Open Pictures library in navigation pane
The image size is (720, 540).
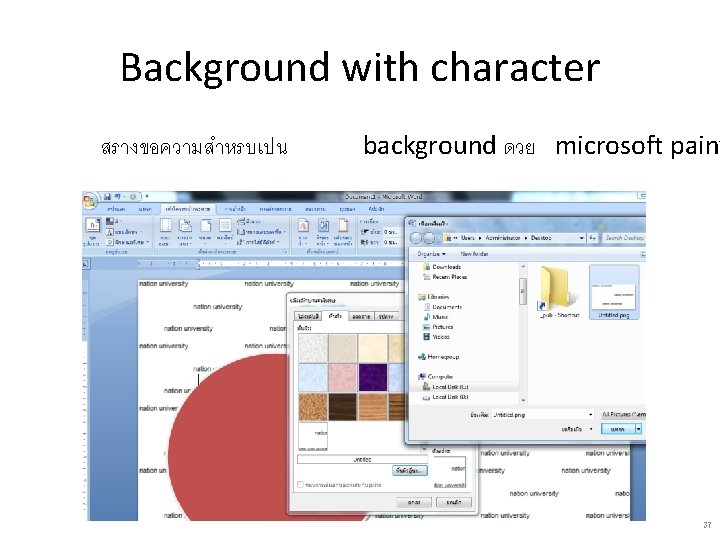438,327
